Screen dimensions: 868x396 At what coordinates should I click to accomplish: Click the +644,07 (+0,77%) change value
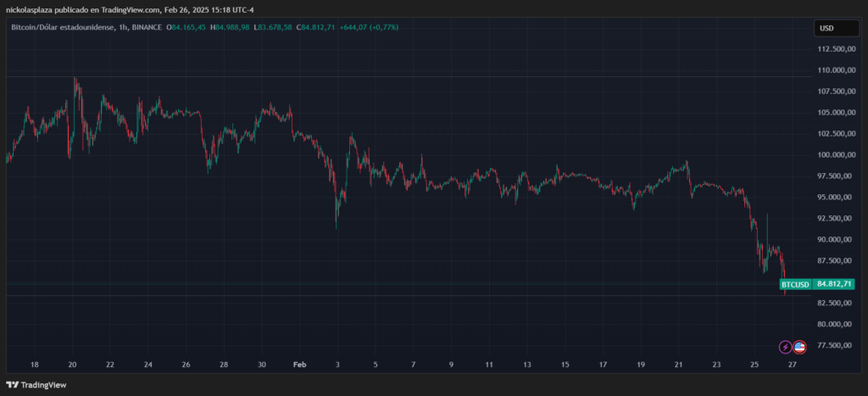[369, 28]
